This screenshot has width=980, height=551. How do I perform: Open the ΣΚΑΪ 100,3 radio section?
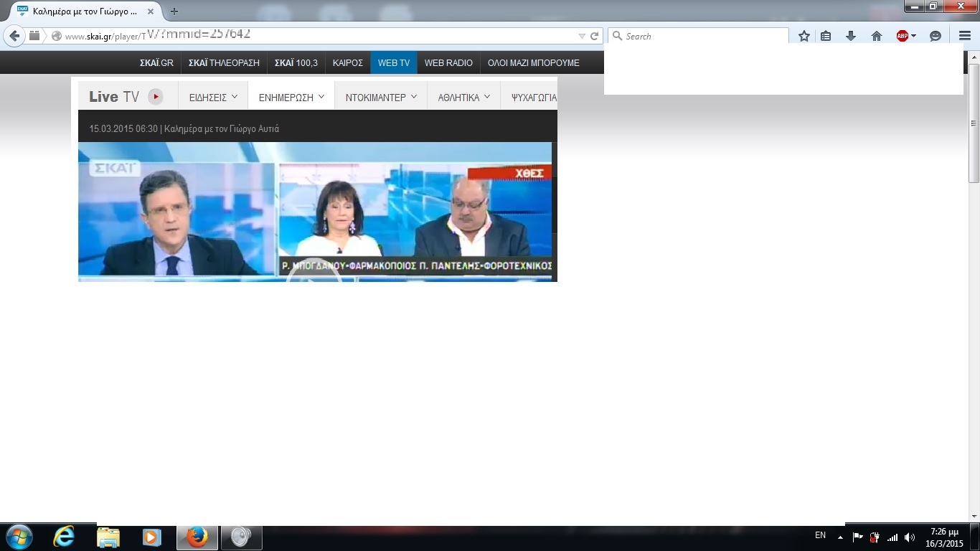tap(296, 62)
